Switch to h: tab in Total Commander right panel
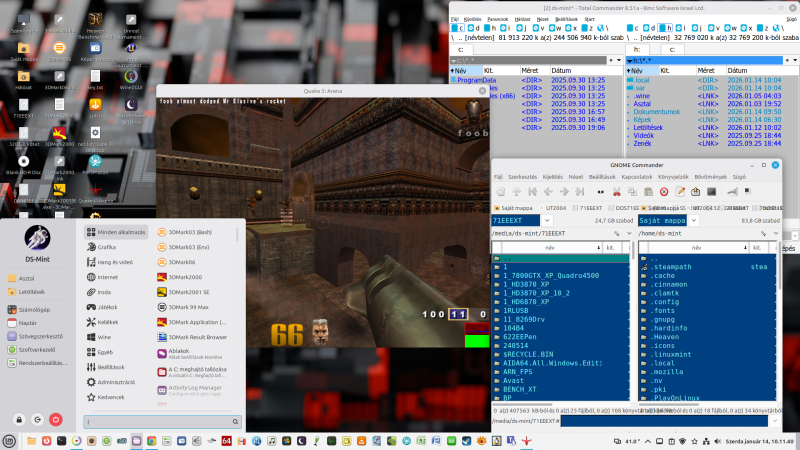The height and width of the screenshot is (450, 800). (637, 49)
